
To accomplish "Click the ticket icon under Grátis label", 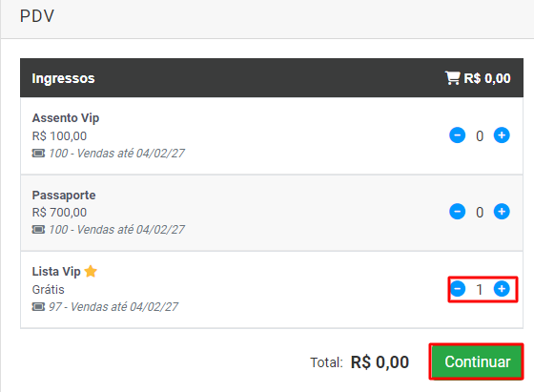I will 38,307.
